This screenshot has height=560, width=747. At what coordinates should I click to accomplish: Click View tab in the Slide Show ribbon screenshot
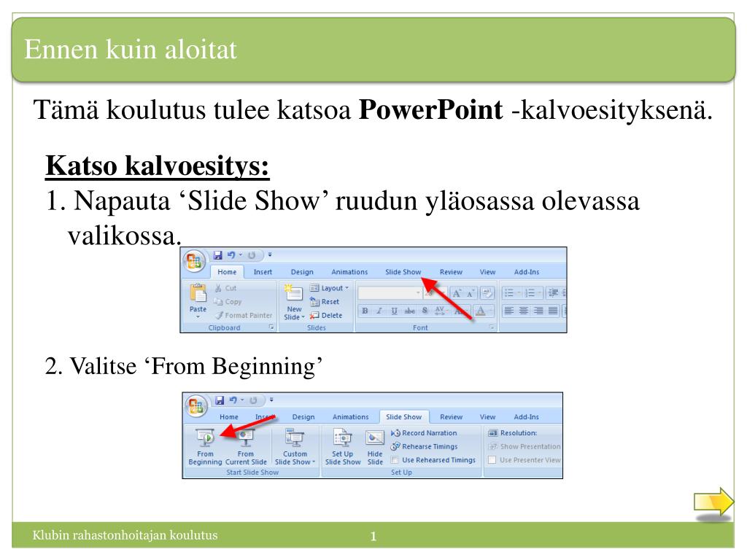[487, 416]
